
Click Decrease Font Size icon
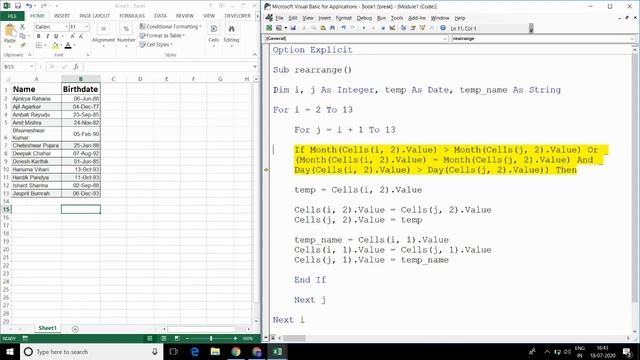click(81, 36)
